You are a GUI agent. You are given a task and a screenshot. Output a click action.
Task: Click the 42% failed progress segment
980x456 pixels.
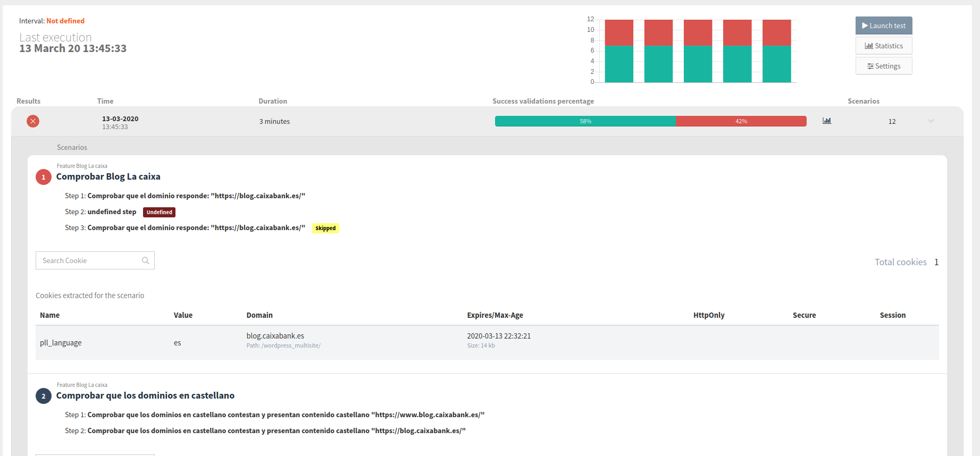coord(741,121)
